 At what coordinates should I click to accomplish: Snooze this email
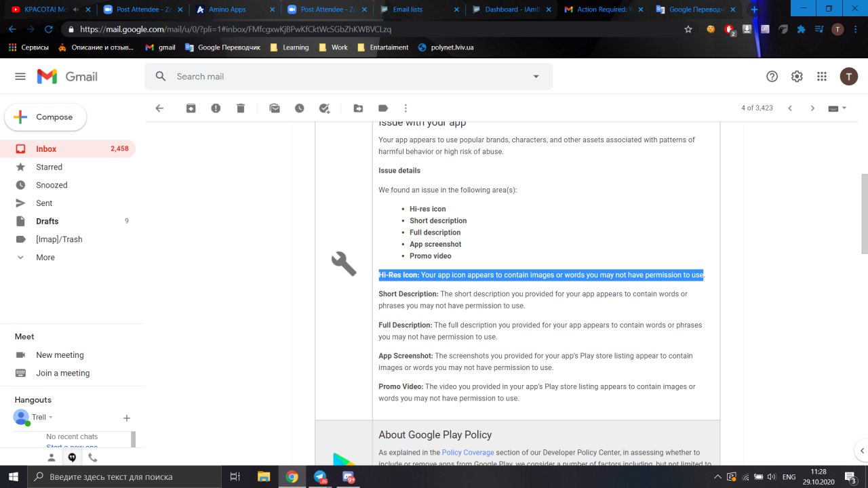click(x=299, y=108)
